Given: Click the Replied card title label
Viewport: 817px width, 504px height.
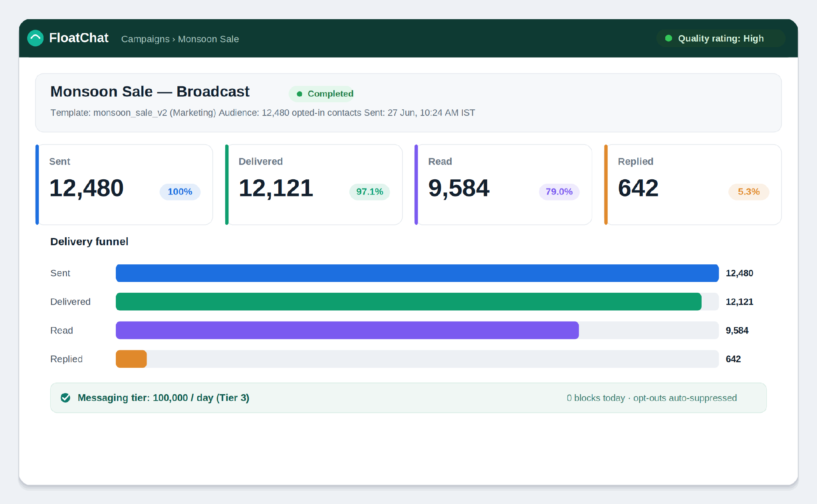Looking at the screenshot, I should tap(635, 161).
